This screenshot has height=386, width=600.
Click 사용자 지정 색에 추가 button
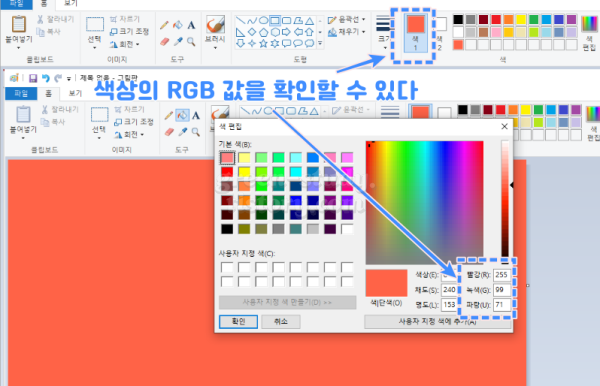click(x=437, y=322)
